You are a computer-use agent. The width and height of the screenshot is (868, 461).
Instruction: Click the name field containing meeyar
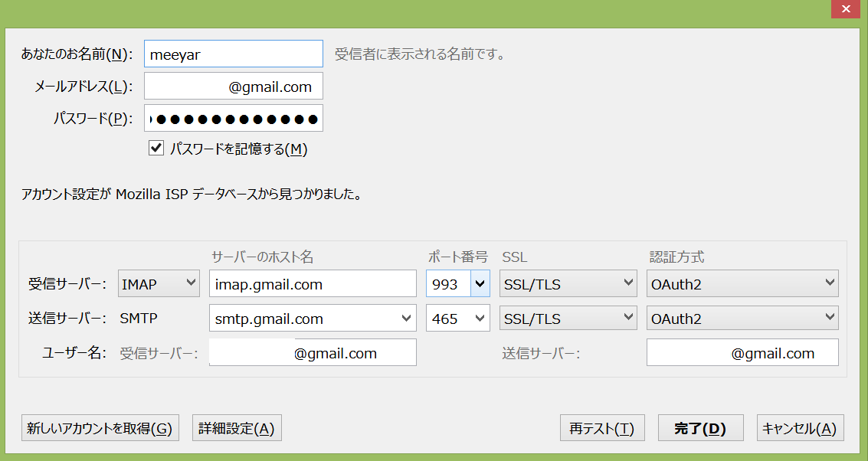pyautogui.click(x=233, y=54)
